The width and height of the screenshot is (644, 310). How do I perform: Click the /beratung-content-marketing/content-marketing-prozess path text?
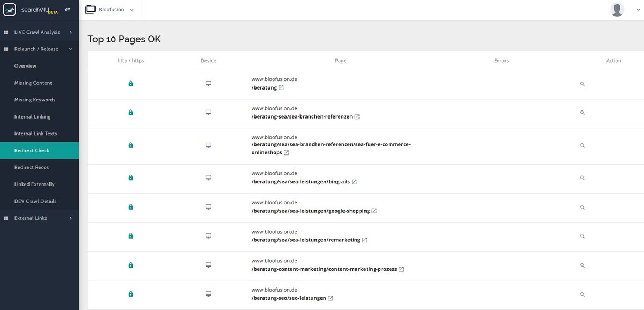tap(324, 269)
